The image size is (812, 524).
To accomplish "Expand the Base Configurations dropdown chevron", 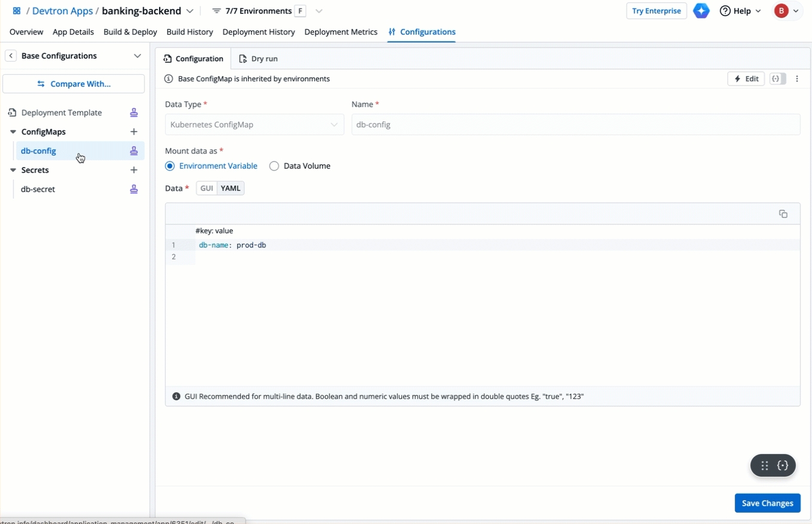I will 138,56.
